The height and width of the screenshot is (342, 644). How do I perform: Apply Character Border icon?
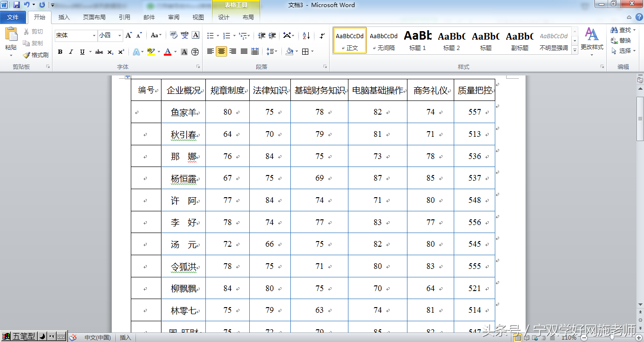tap(195, 35)
